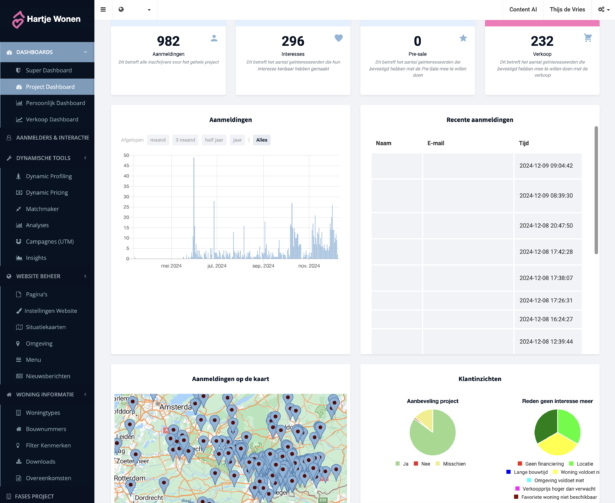
Task: Click the Verkoop Dashboard chart icon
Action: click(x=19, y=120)
